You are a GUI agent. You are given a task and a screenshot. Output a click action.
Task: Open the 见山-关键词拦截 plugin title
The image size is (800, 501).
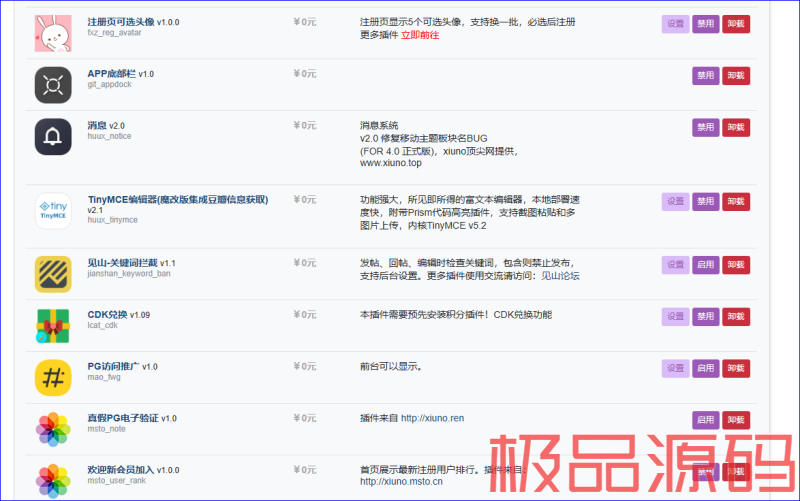(x=122, y=263)
